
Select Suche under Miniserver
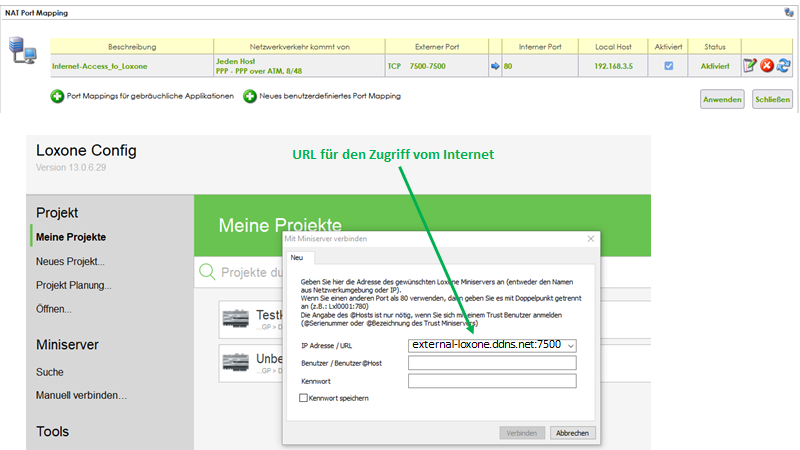[x=49, y=372]
